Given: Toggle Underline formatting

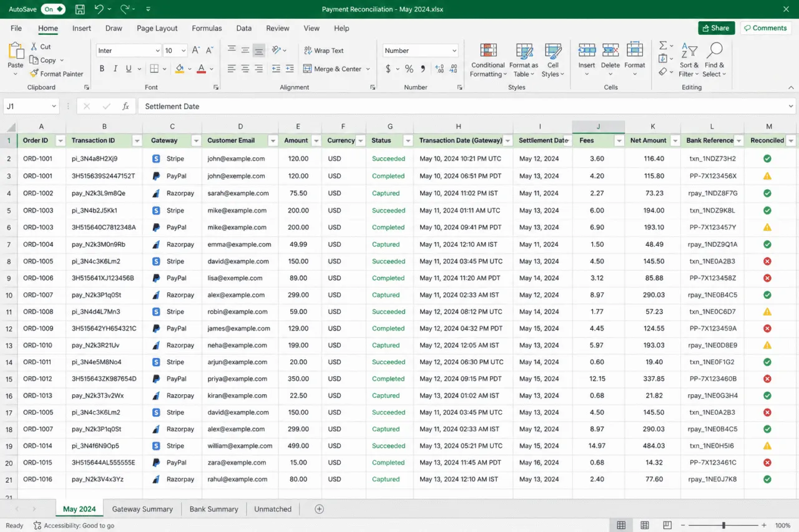Looking at the screenshot, I should (129, 69).
